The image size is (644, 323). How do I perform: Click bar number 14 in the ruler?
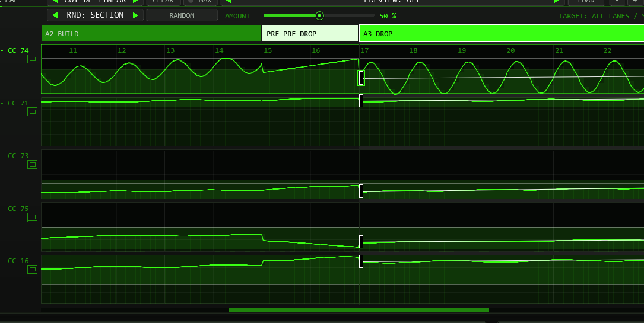tap(220, 50)
